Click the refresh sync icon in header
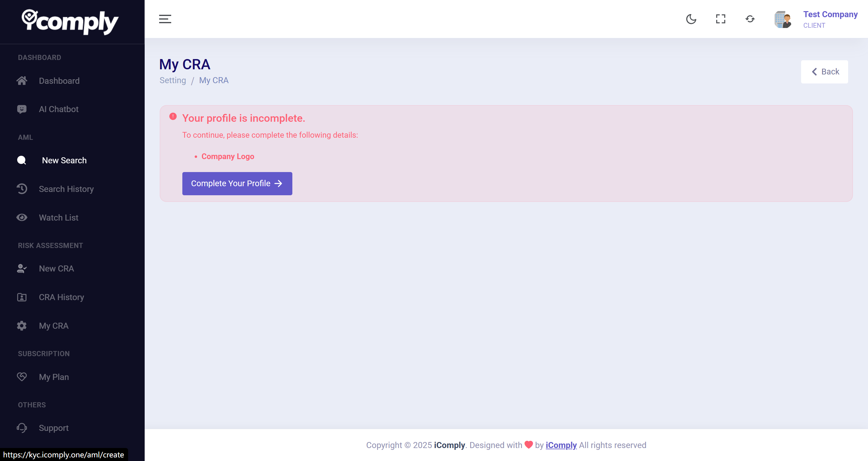 point(750,19)
